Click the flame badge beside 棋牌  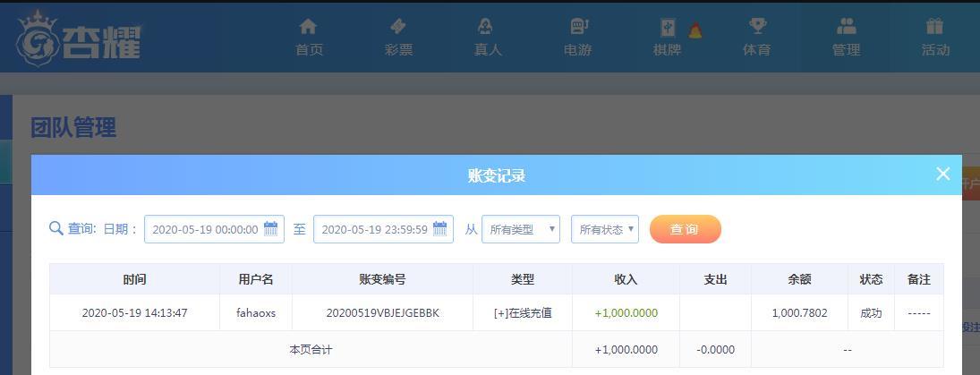pyautogui.click(x=695, y=30)
